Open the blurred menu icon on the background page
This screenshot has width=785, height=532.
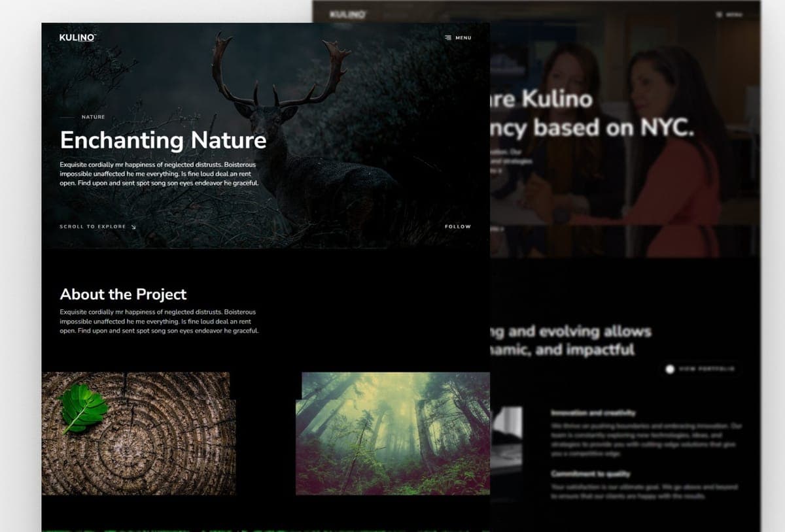click(x=719, y=14)
